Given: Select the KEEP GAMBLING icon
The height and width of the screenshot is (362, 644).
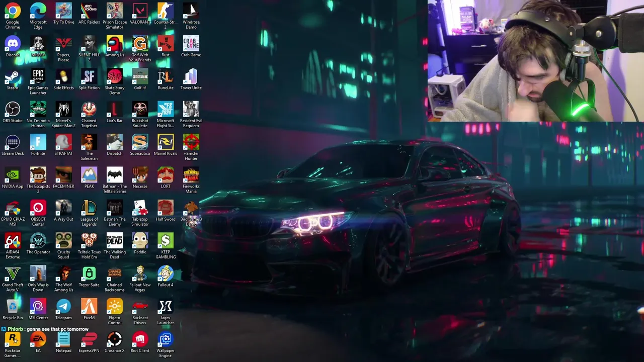Looking at the screenshot, I should 166,240.
